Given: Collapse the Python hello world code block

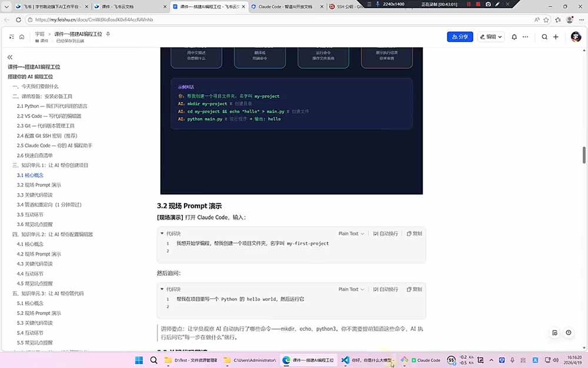Looking at the screenshot, I should pyautogui.click(x=162, y=289).
